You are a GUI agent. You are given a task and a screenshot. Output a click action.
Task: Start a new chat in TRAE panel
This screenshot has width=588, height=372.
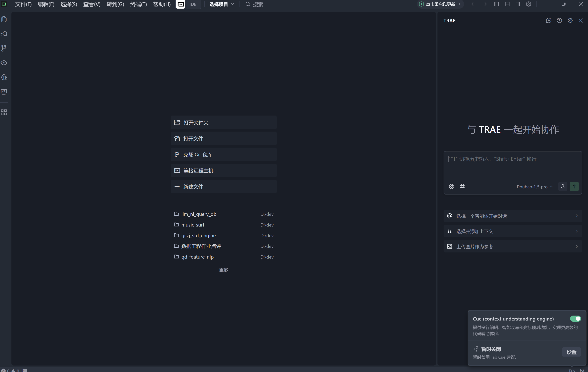(x=548, y=21)
